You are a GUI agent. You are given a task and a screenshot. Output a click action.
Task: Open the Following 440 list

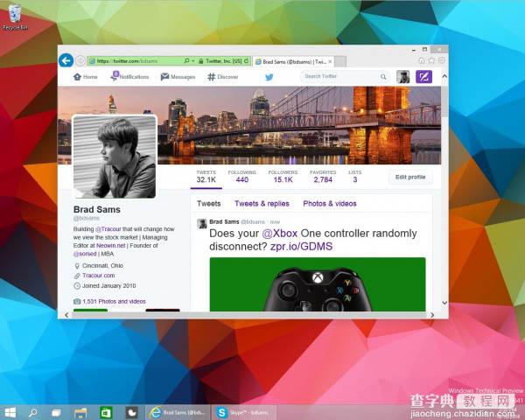[241, 177]
